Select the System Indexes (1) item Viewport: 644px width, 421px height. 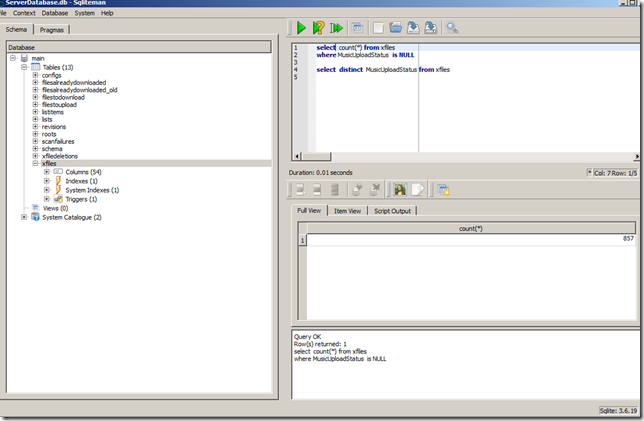coord(92,190)
